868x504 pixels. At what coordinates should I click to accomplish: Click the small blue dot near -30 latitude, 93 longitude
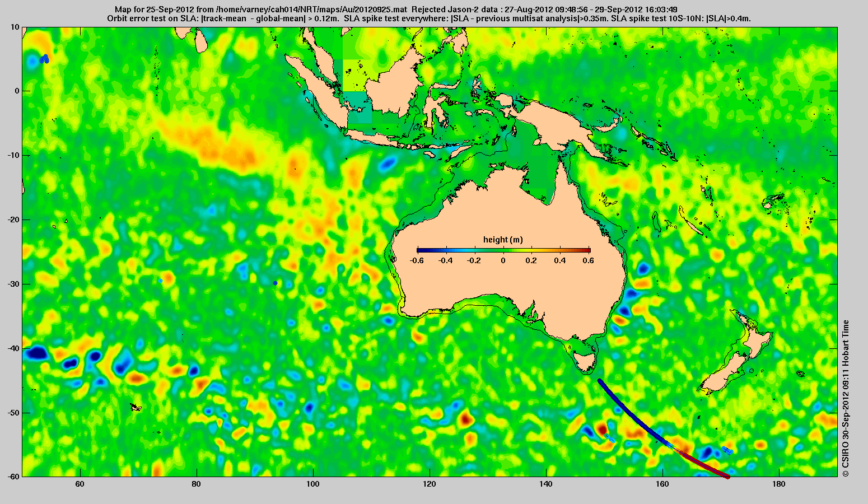point(275,283)
